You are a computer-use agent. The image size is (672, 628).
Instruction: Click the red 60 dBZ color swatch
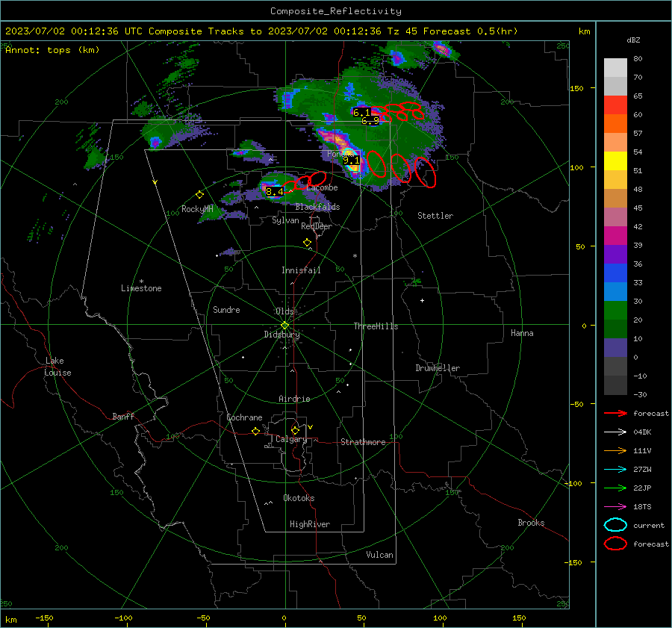(615, 105)
